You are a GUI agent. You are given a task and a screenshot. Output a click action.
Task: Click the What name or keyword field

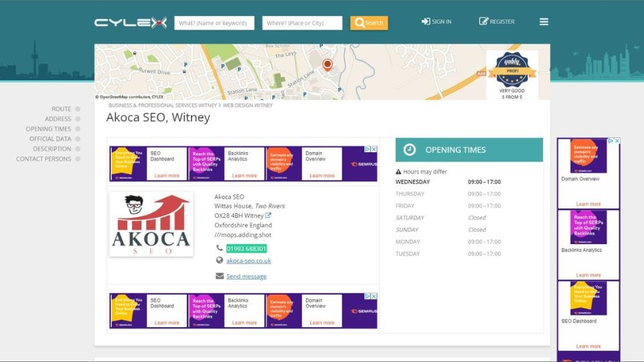point(214,23)
